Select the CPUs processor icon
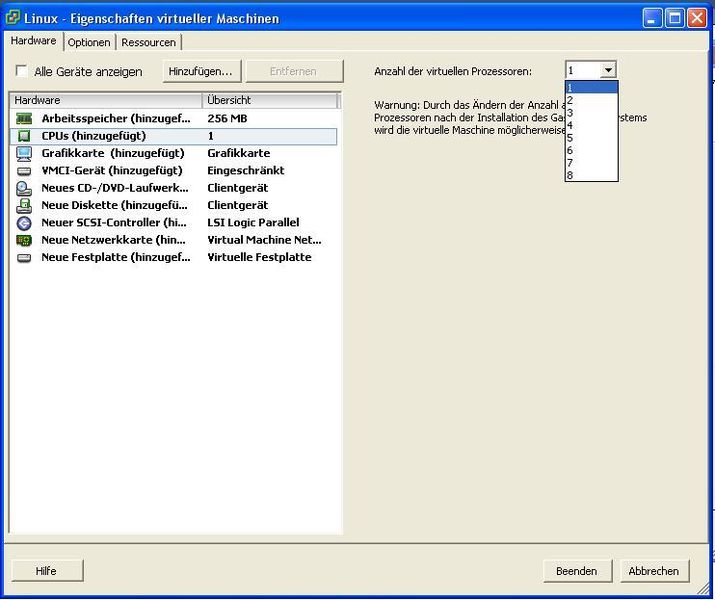Screen dimensions: 715x600 tap(24, 136)
